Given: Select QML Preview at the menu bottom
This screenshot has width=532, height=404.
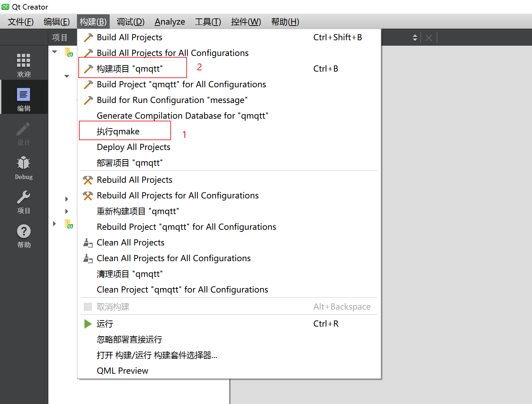Looking at the screenshot, I should [122, 371].
